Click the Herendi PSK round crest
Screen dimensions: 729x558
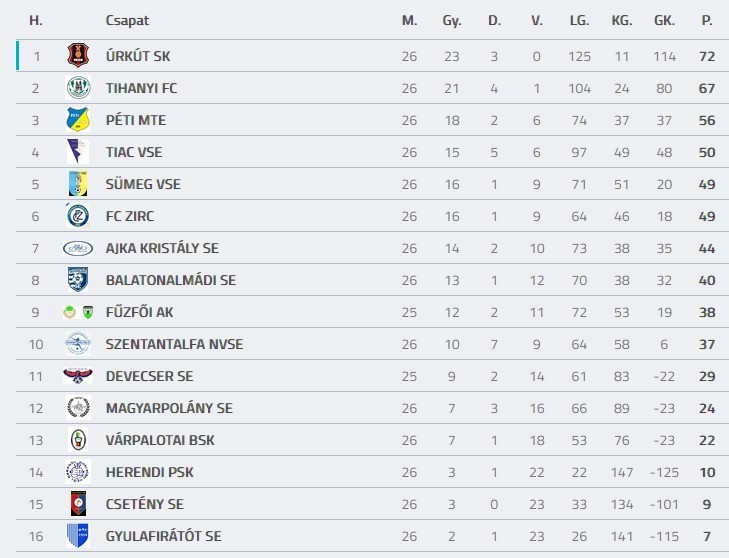click(x=78, y=472)
